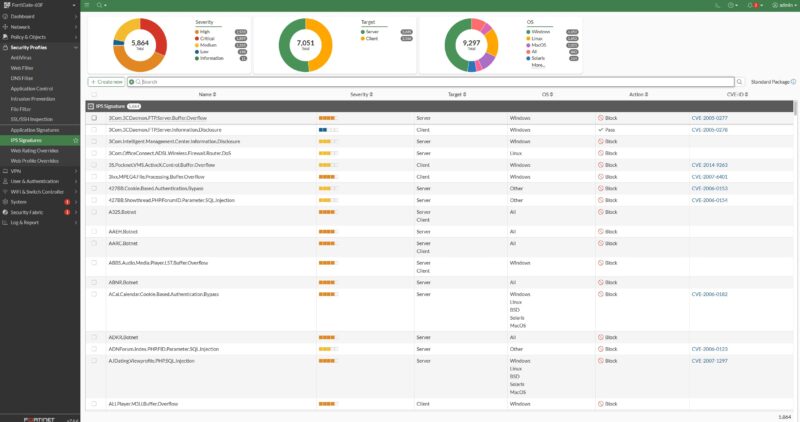
Task: Open the CVE-2005-0277 link
Action: coord(709,118)
